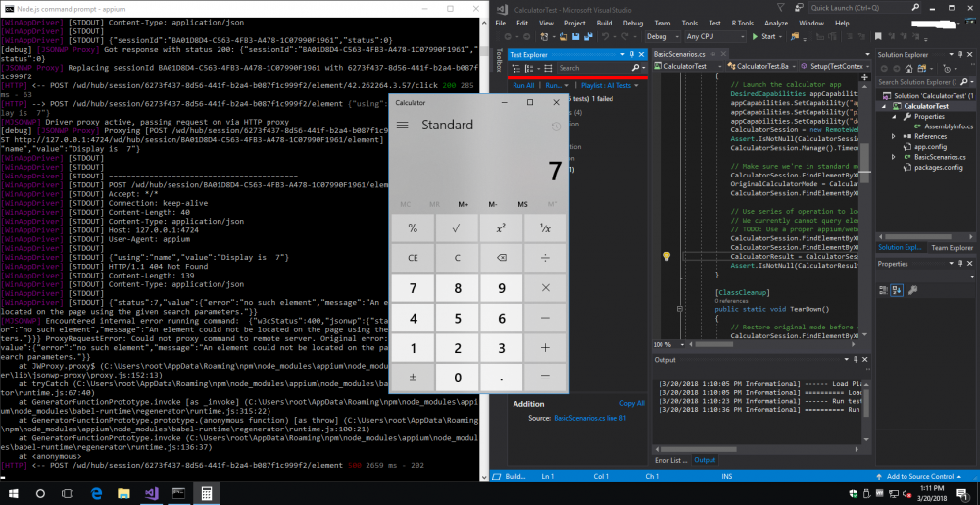Click the Open File icon in Visual Studio toolbar
Screen dimensions: 980x505
[563, 37]
